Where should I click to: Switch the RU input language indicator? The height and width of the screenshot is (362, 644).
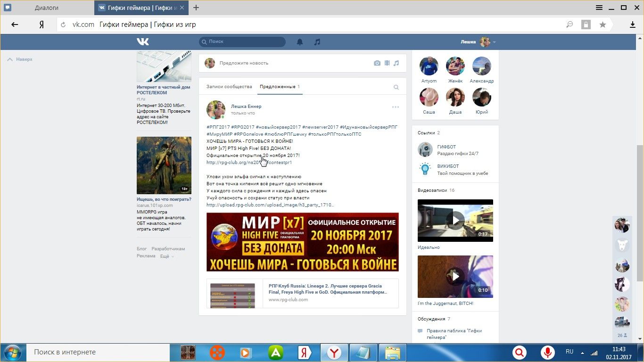coord(570,352)
